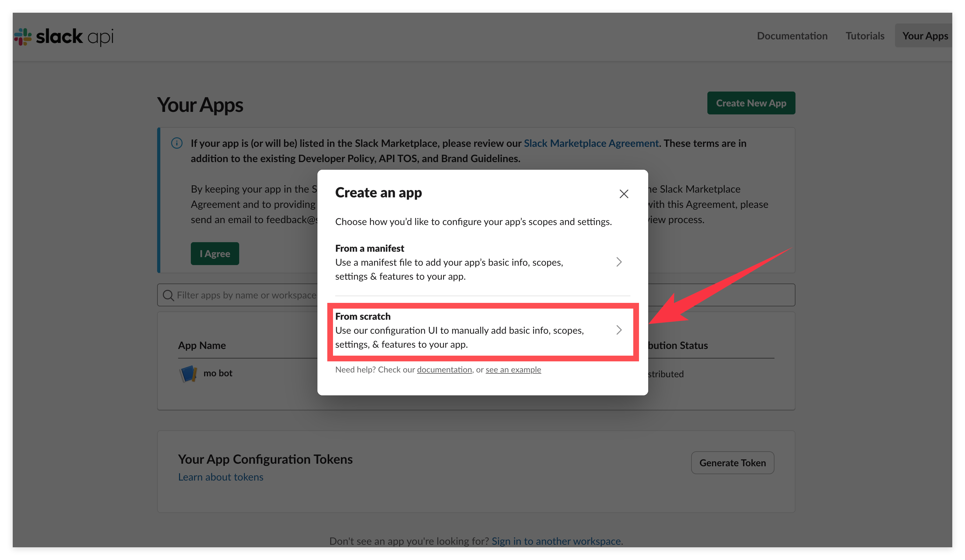Viewport: 965px width, 560px height.
Task: Expand the From scratch chevron
Action: 619,330
